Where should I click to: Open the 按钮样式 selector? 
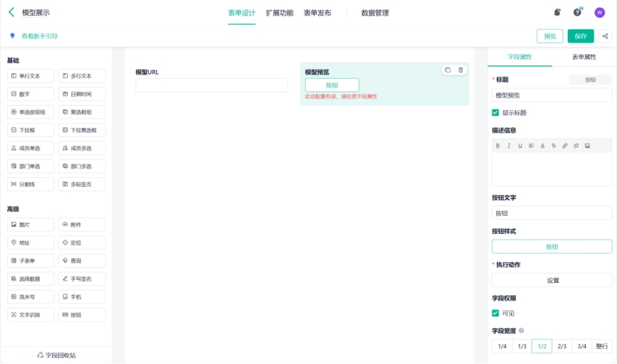point(552,246)
